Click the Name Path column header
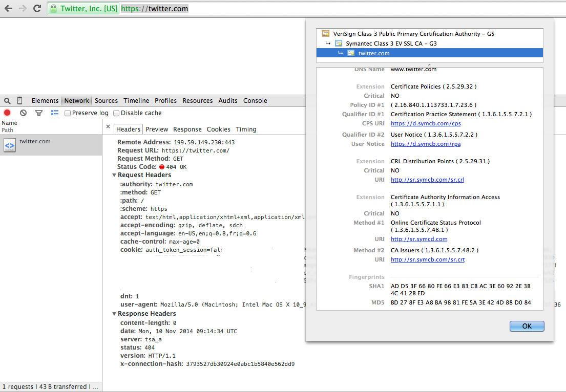The height and width of the screenshot is (392, 566). (51, 126)
